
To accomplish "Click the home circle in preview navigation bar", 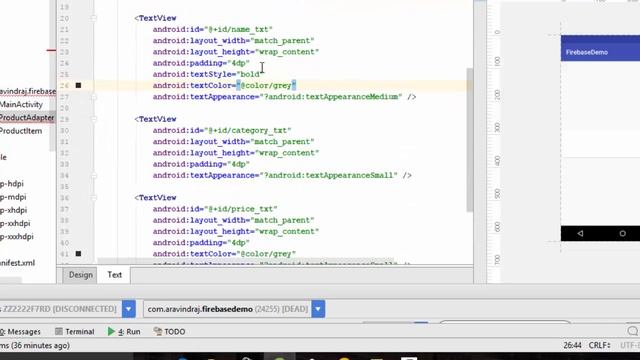I will 622,233.
